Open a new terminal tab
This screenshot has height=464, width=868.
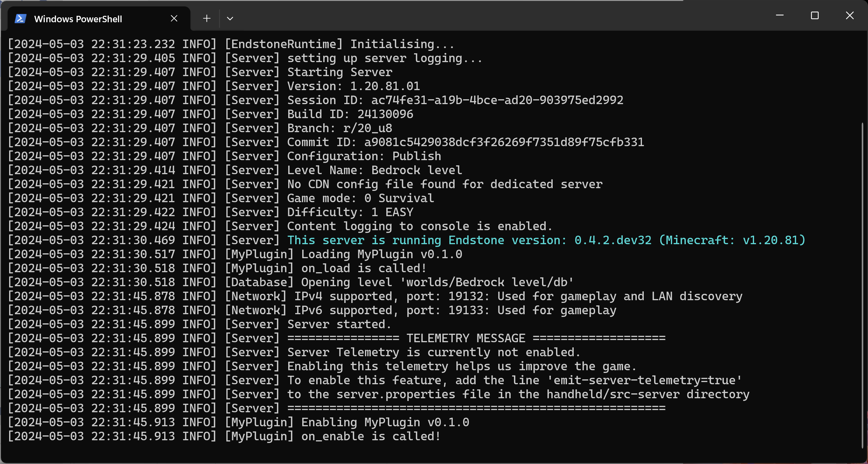pos(206,19)
